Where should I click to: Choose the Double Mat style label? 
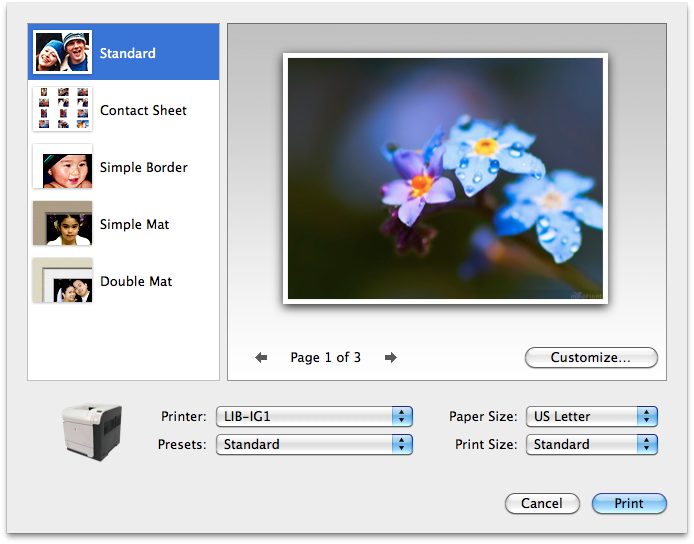(136, 282)
